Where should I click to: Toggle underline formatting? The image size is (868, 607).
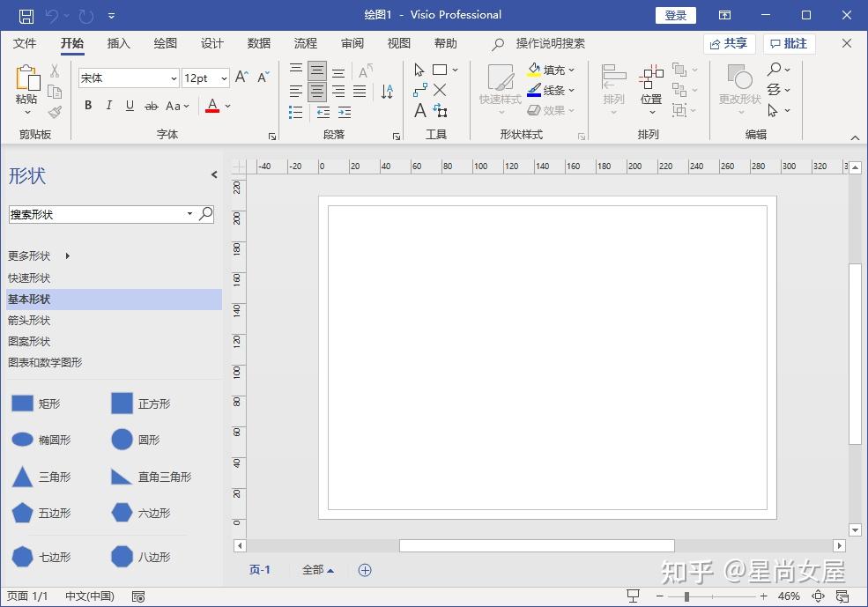coord(129,105)
